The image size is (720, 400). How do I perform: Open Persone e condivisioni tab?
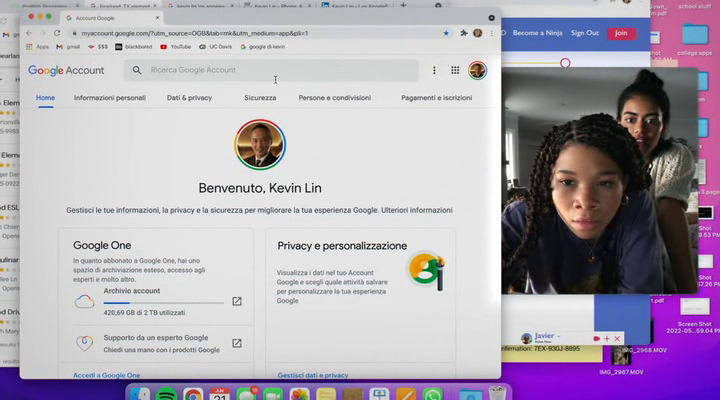[x=335, y=98]
